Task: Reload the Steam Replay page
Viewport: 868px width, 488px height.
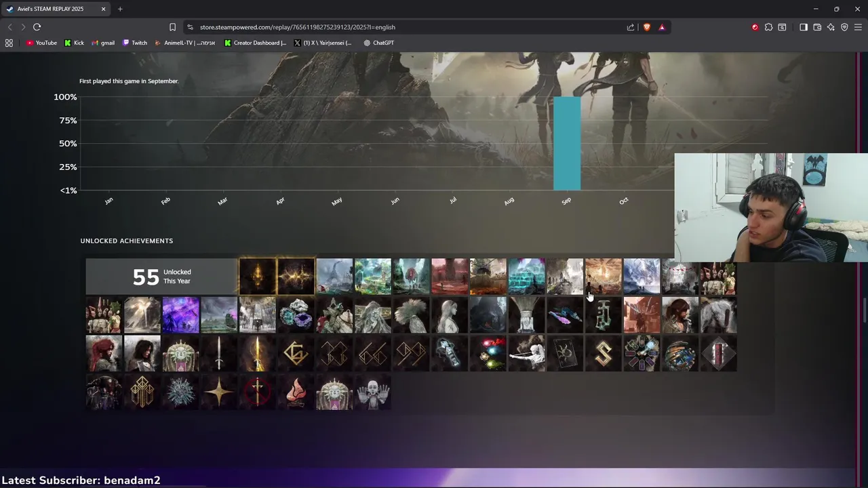Action: point(37,27)
